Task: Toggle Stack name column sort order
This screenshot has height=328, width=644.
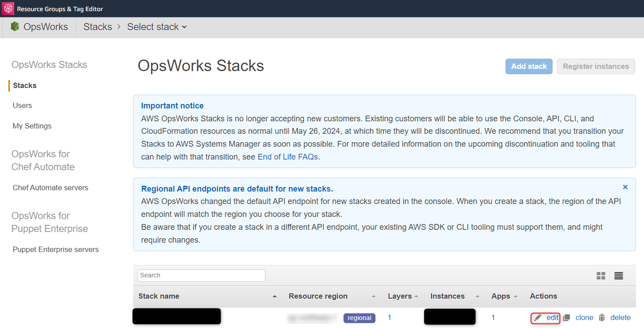Action: [x=274, y=296]
